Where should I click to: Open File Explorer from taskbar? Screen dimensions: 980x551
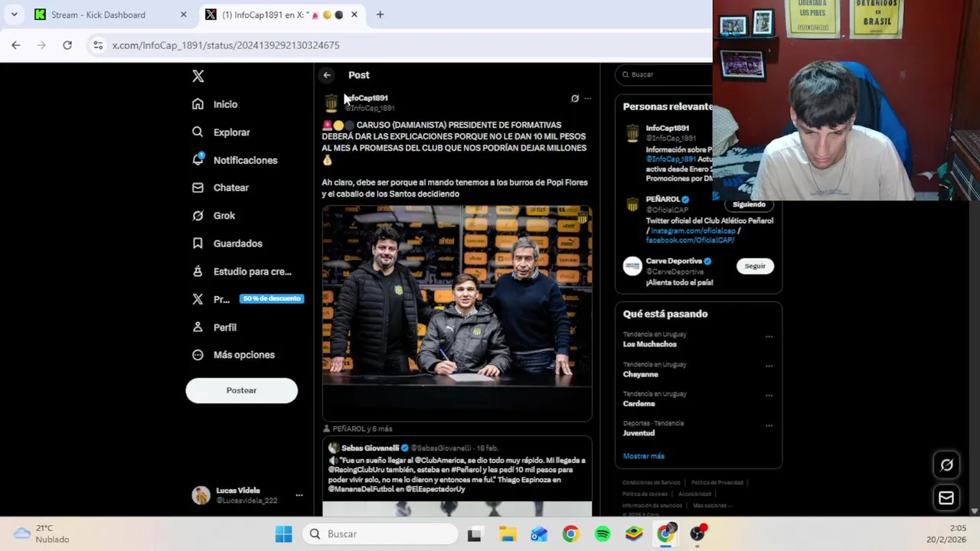coord(508,534)
